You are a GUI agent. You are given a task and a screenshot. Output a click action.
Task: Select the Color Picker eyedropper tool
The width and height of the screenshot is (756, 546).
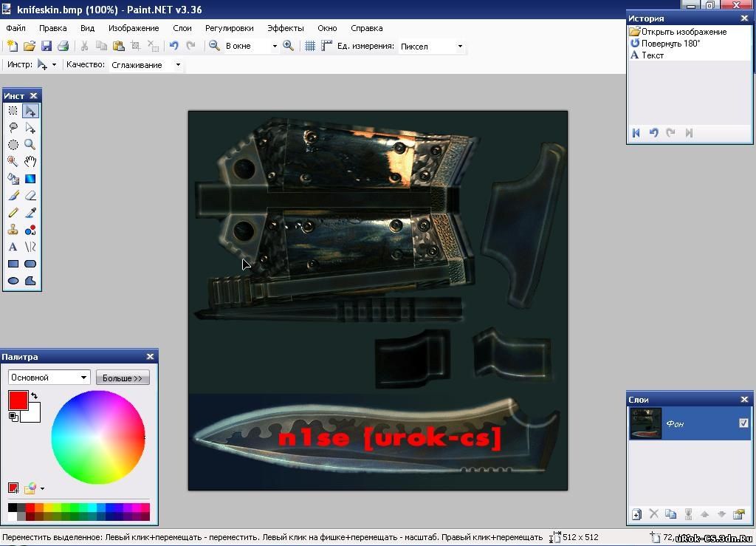(x=30, y=213)
